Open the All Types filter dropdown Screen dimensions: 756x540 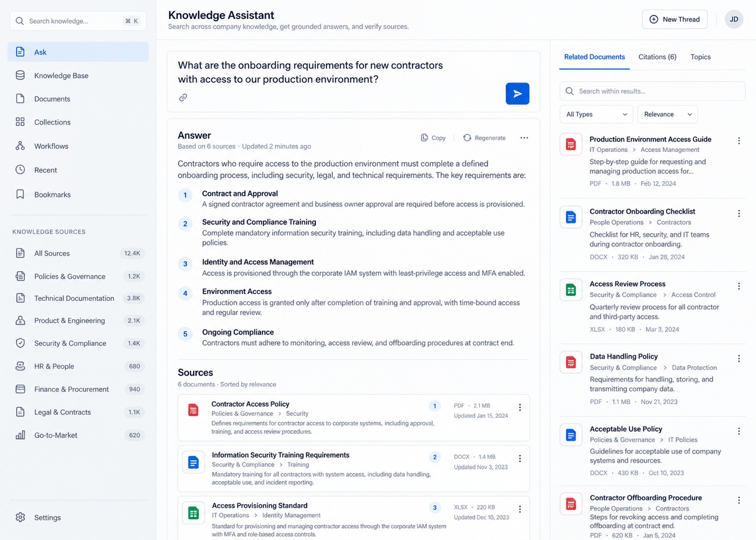596,114
